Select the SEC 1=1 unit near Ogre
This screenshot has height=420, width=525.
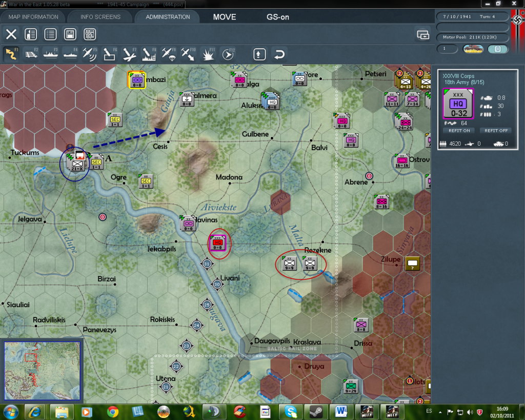click(x=146, y=181)
